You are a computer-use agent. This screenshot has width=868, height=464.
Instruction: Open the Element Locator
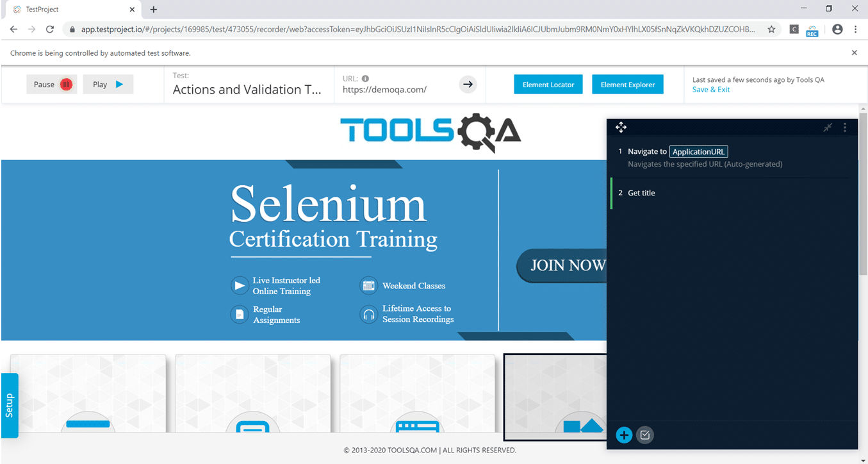coord(548,85)
